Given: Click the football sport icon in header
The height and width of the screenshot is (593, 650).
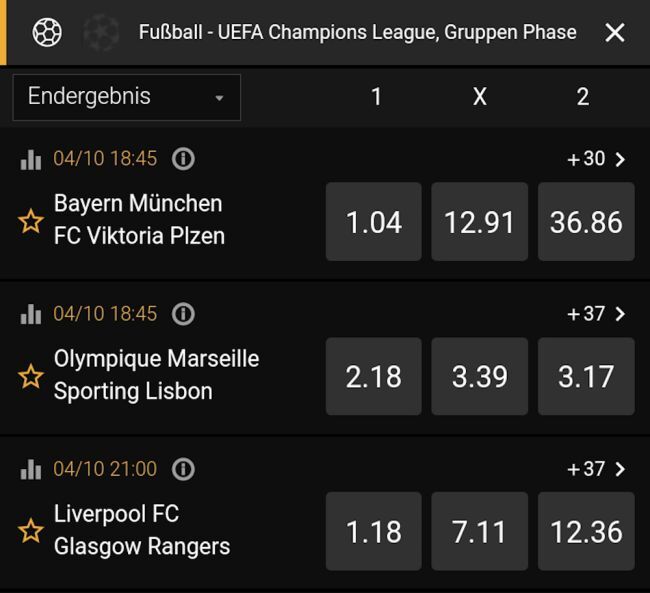Looking at the screenshot, I should [x=47, y=32].
